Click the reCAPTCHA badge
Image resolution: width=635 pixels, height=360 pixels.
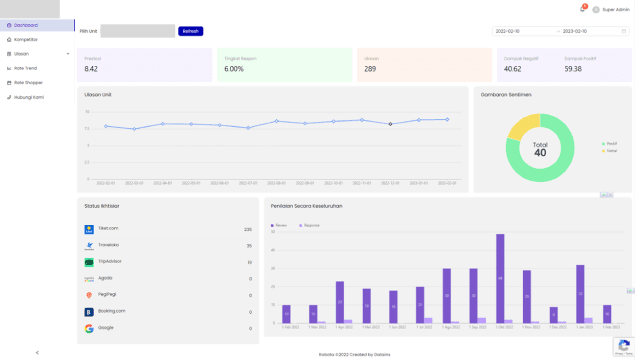624,347
